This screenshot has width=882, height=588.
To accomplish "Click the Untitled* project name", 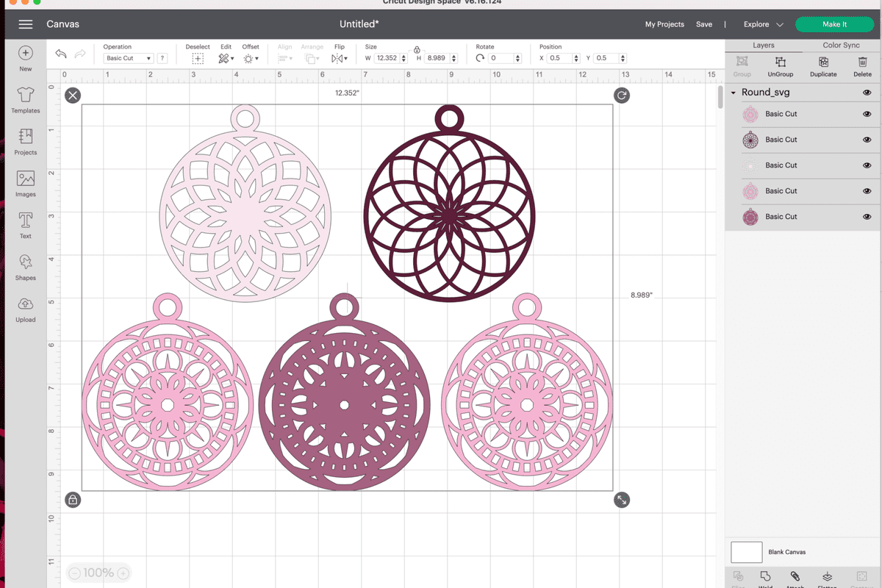I will point(359,24).
